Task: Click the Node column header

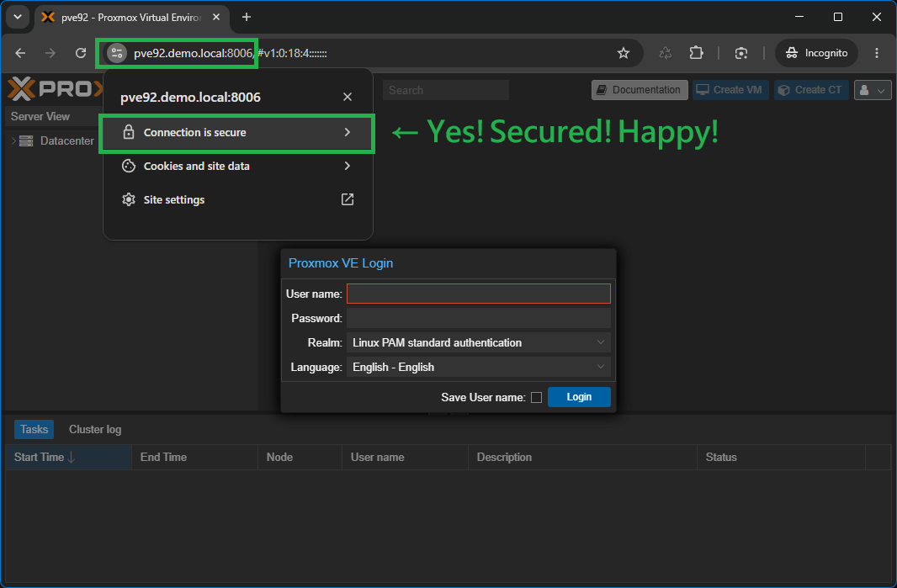Action: pyautogui.click(x=300, y=457)
